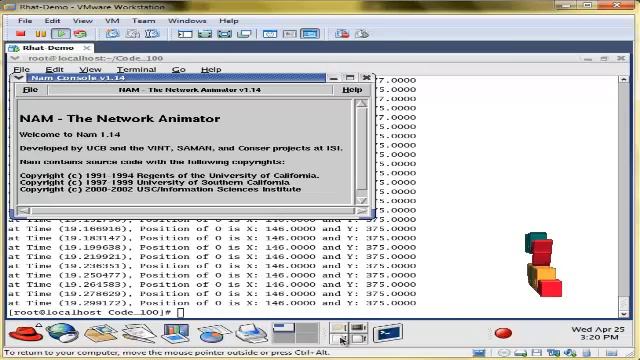
Task: Open the presentation app panel icon
Action: (176, 333)
